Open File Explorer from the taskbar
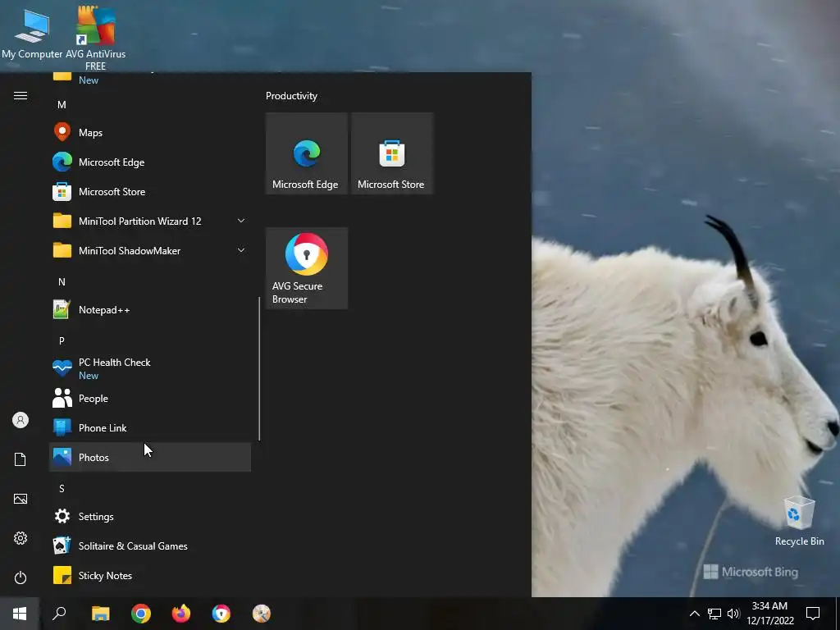Viewport: 840px width, 630px height. (100, 614)
